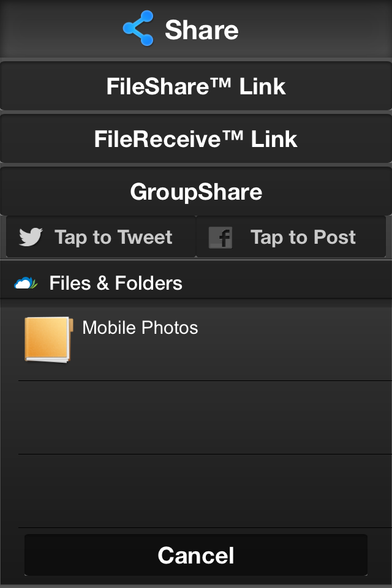This screenshot has height=588, width=392.
Task: Select the Mobile Photos folder name
Action: (140, 328)
